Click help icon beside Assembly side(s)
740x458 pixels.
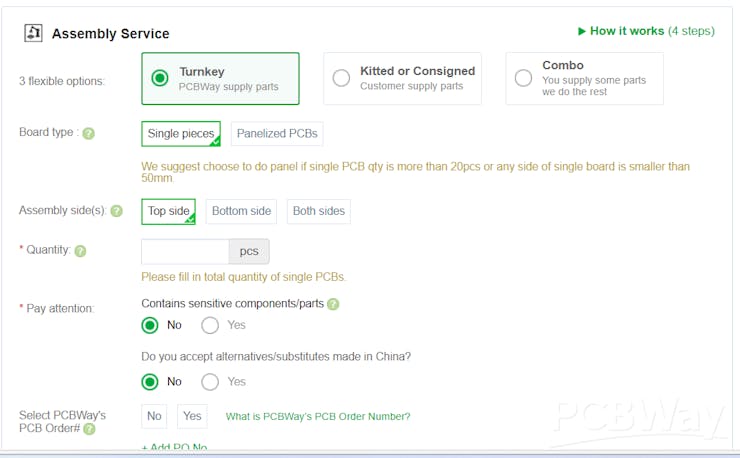[116, 211]
